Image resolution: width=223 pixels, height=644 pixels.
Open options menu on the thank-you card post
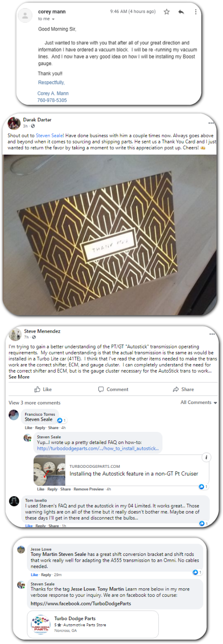[x=211, y=123]
